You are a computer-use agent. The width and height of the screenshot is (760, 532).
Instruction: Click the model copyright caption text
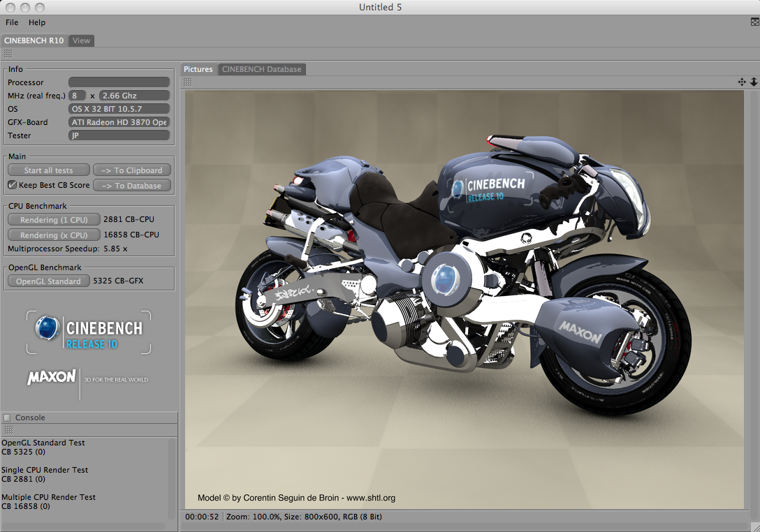click(297, 498)
